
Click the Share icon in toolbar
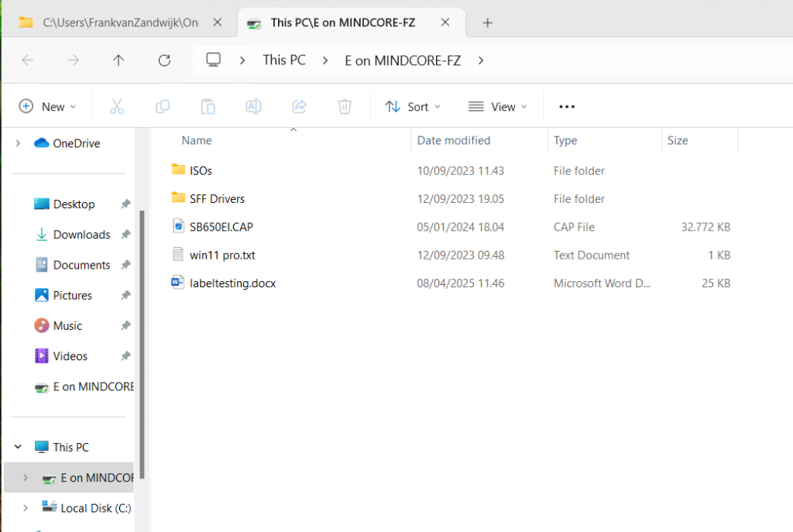pos(300,107)
